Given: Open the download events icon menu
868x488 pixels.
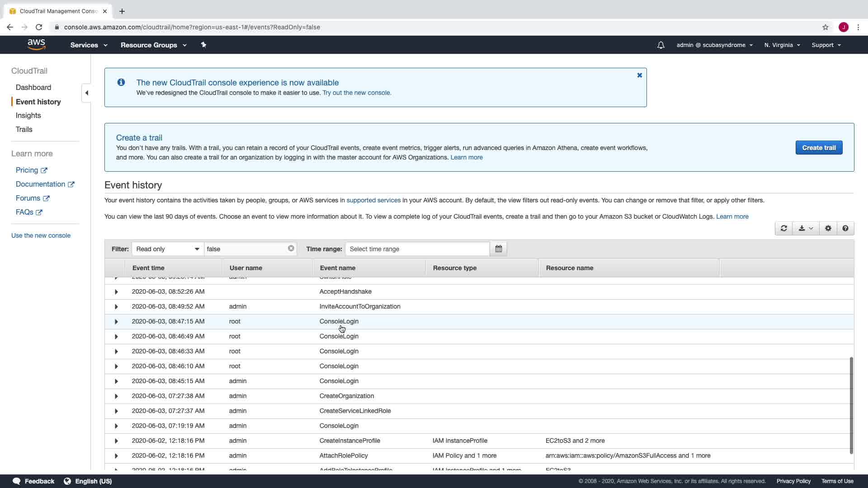Looking at the screenshot, I should point(805,229).
